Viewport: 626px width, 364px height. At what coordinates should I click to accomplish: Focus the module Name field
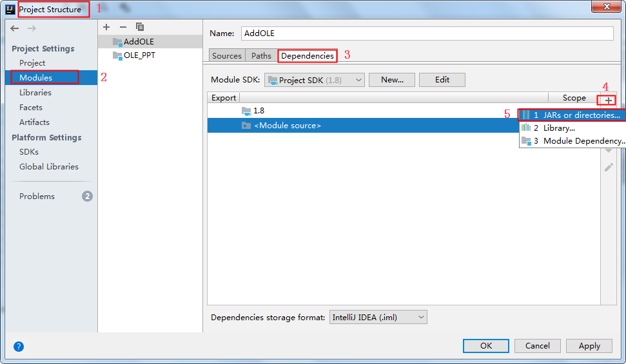pyautogui.click(x=427, y=33)
